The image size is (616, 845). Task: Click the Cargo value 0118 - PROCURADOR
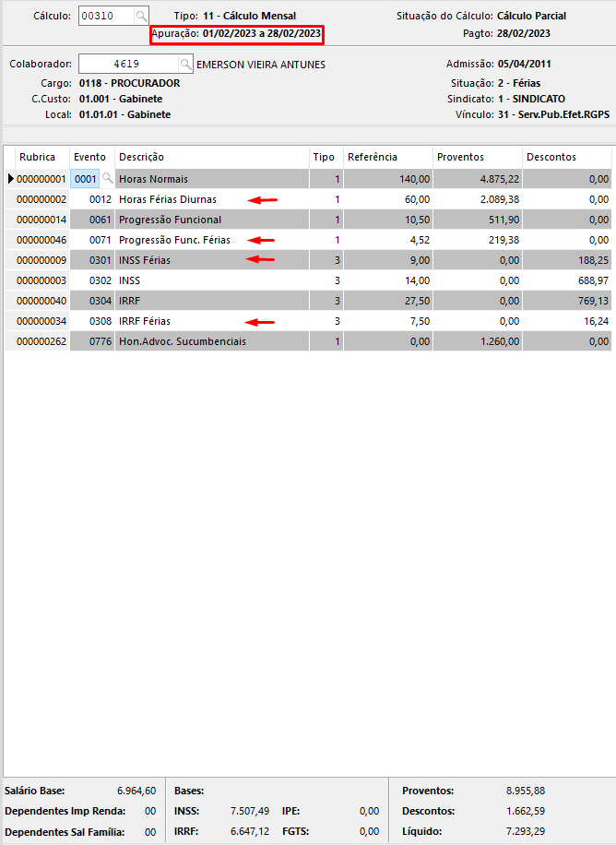129,84
